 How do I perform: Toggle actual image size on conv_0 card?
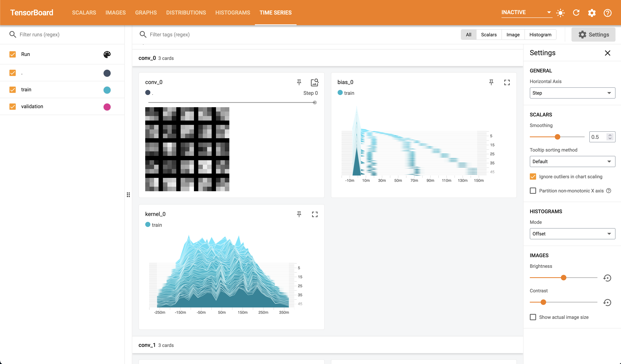[314, 82]
